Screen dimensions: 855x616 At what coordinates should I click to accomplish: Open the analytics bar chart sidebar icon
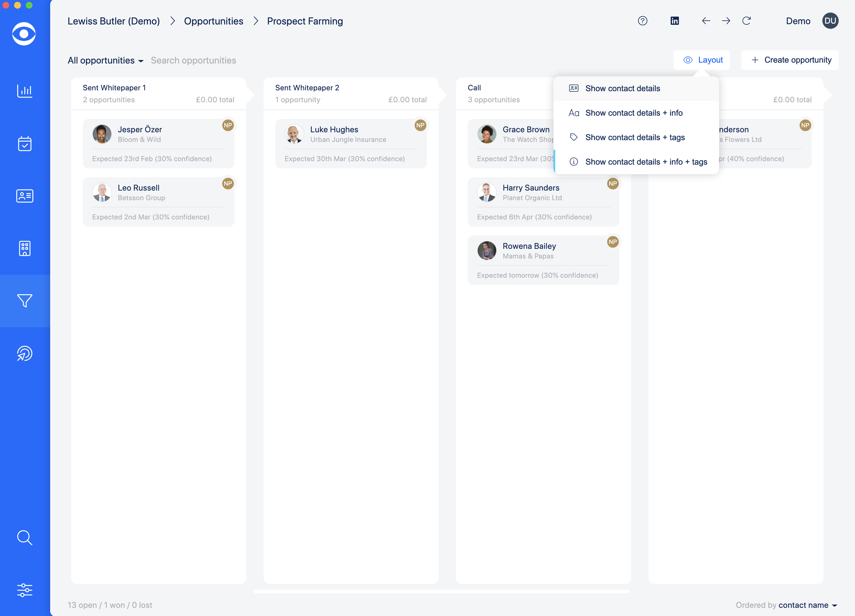[24, 91]
